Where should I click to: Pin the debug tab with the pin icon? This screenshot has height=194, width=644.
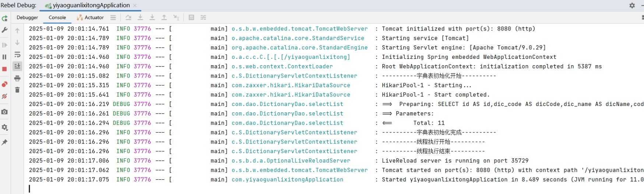click(4, 142)
